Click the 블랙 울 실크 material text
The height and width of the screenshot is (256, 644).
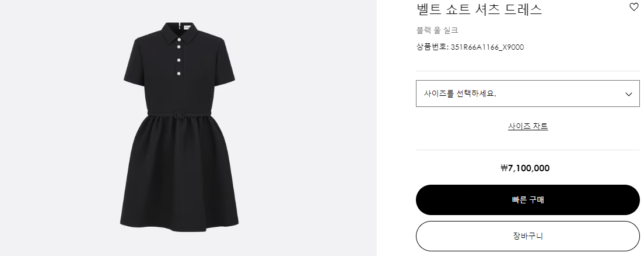point(437,30)
